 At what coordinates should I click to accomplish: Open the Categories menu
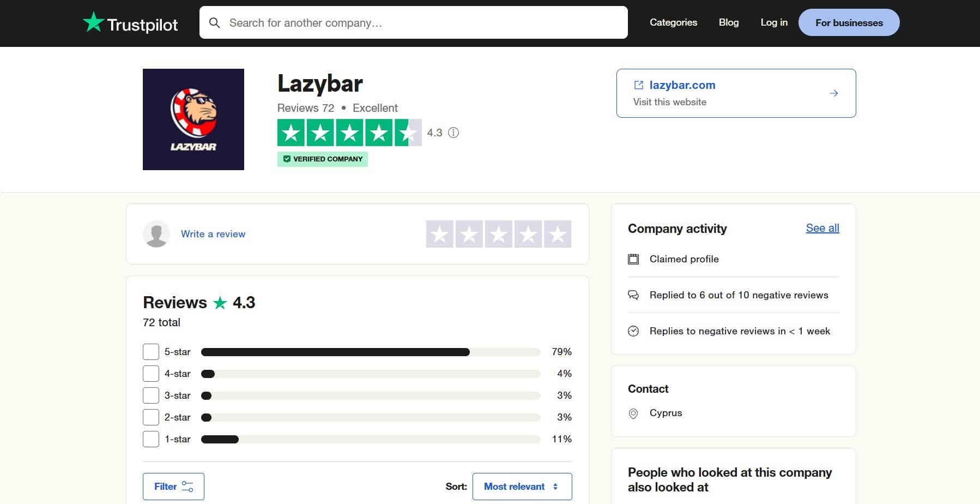(673, 22)
